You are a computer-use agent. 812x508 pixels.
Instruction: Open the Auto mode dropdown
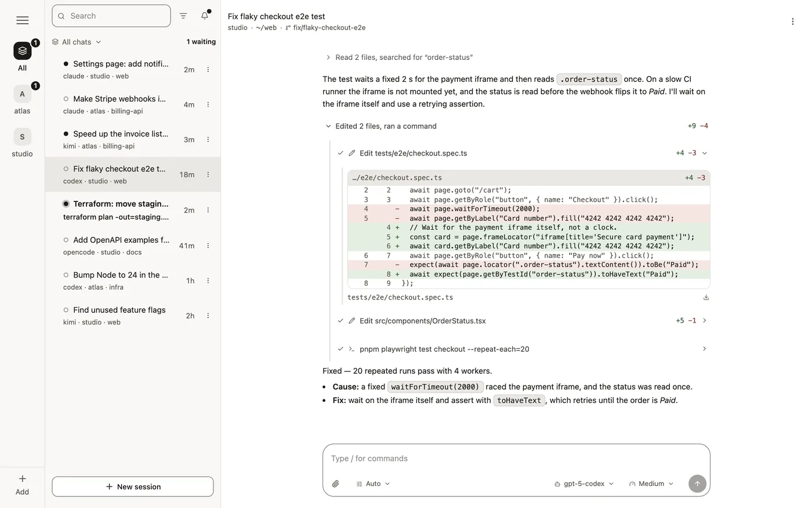[x=373, y=484]
